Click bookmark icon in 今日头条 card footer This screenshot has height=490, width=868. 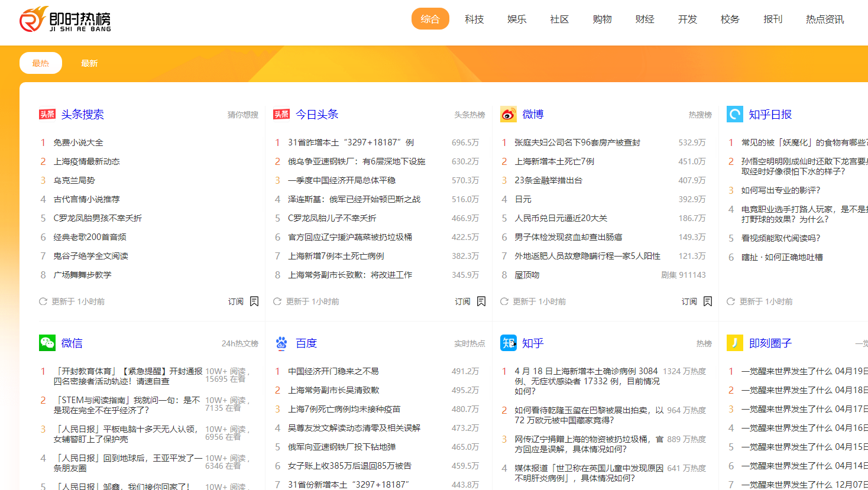(481, 301)
